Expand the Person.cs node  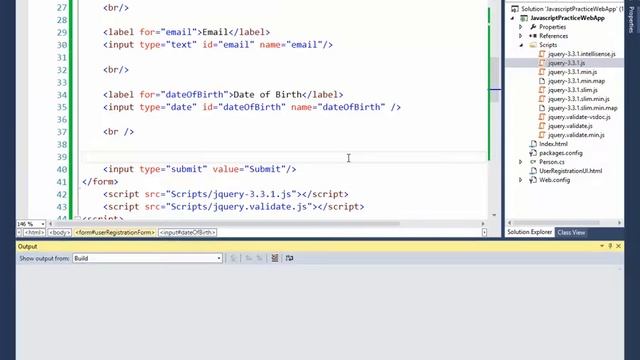point(521,162)
